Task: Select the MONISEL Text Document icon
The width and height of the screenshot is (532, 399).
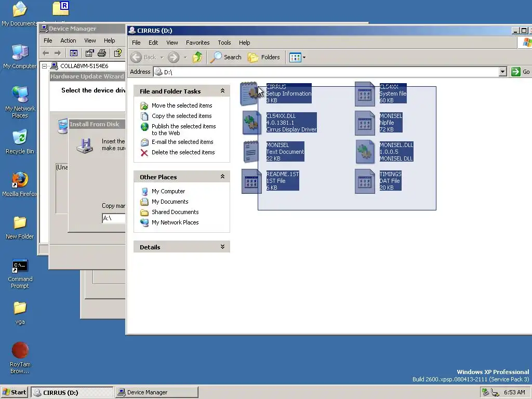Action: pos(251,152)
